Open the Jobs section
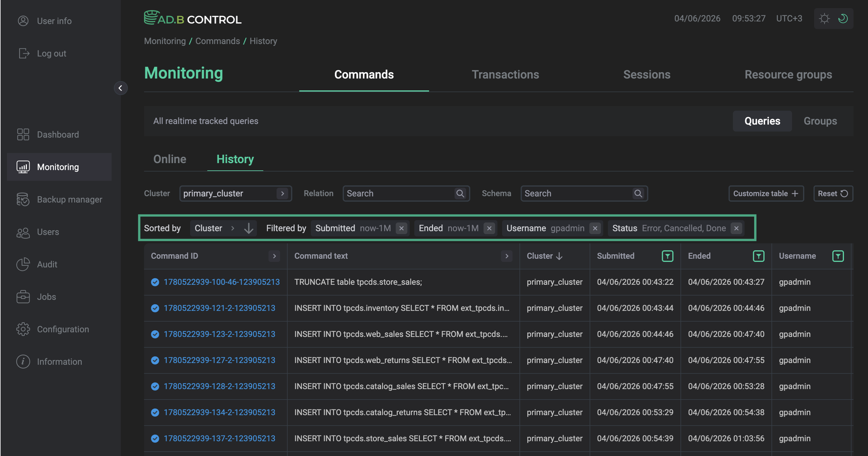 pos(37,297)
